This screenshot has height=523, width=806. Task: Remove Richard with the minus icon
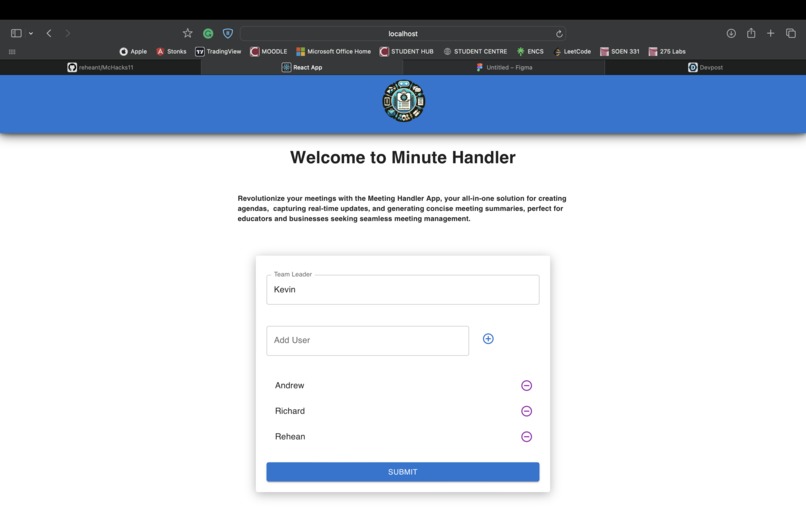(526, 411)
